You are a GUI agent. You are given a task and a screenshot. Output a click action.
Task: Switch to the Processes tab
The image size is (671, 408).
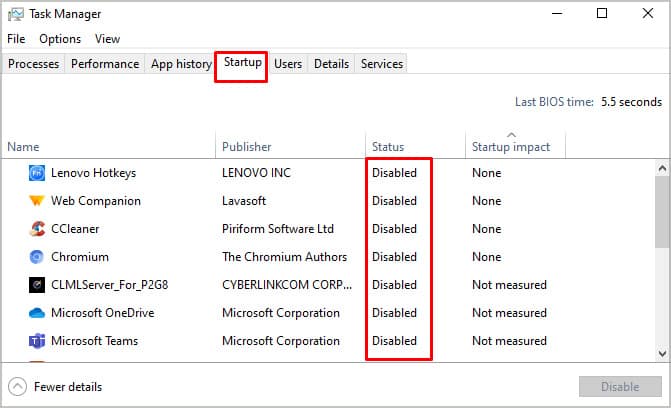(x=33, y=64)
